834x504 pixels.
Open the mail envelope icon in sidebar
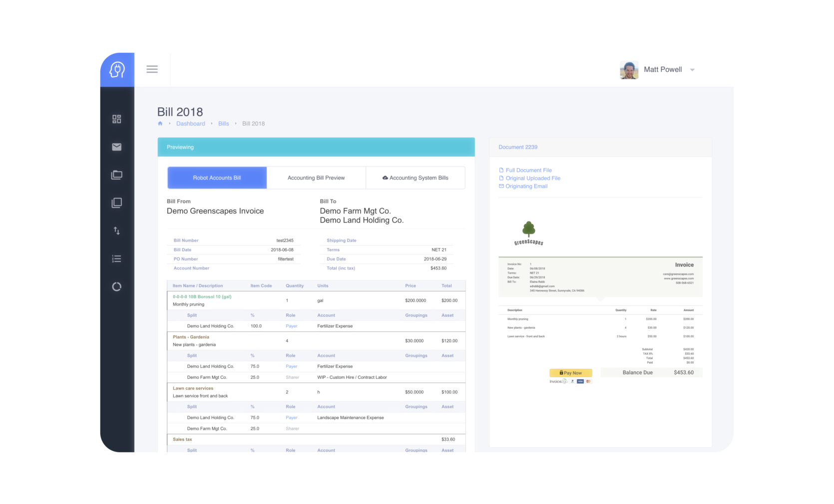pyautogui.click(x=117, y=147)
